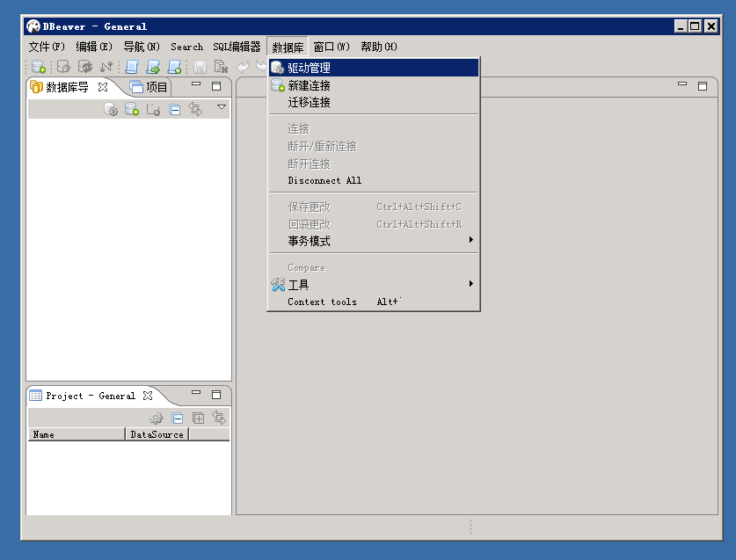Choose Disconnect All from the menu
Viewport: 736px width, 560px height.
(x=374, y=181)
